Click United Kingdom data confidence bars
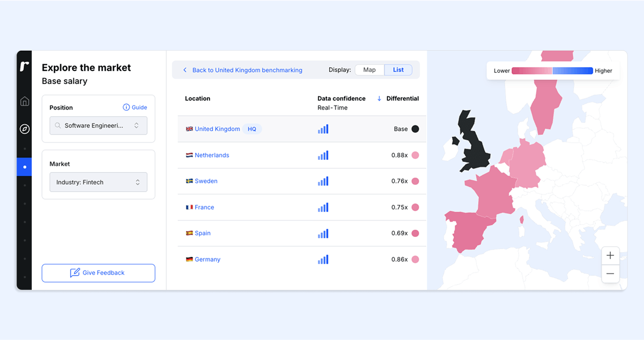Viewport: 644px width, 340px height. pos(323,129)
